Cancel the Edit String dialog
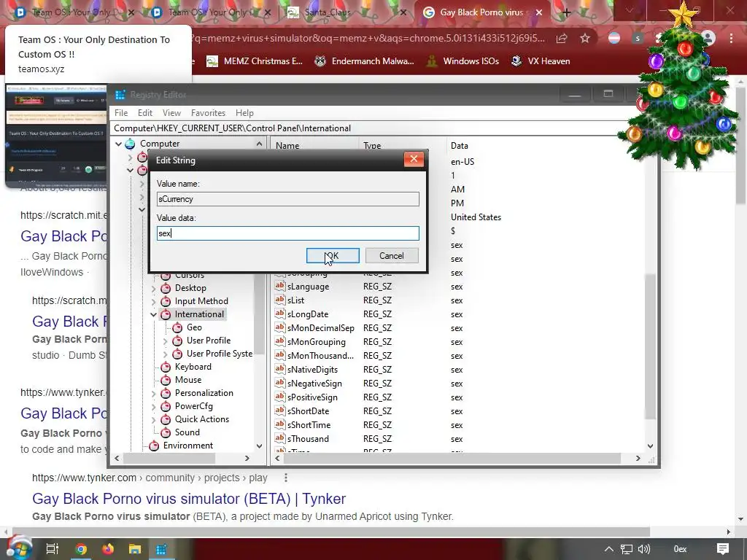747x560 pixels. click(x=392, y=256)
